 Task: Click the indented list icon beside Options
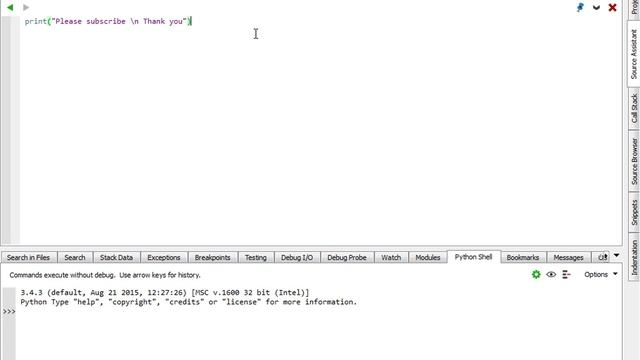coord(566,275)
